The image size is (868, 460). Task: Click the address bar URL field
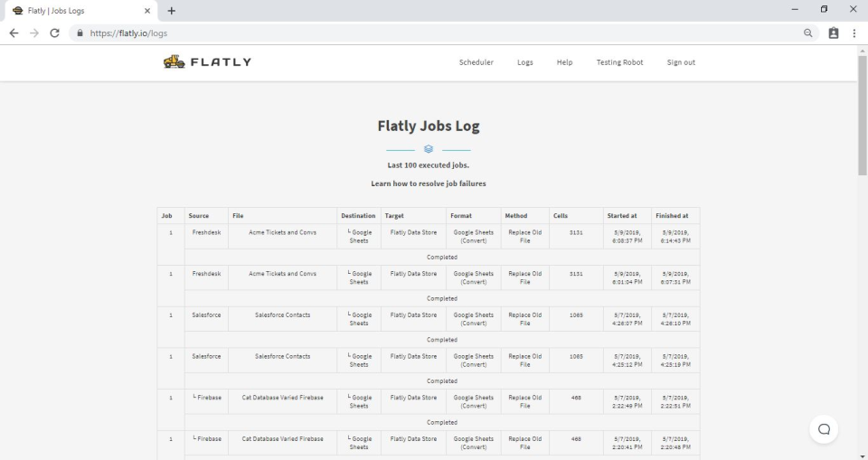tap(434, 33)
